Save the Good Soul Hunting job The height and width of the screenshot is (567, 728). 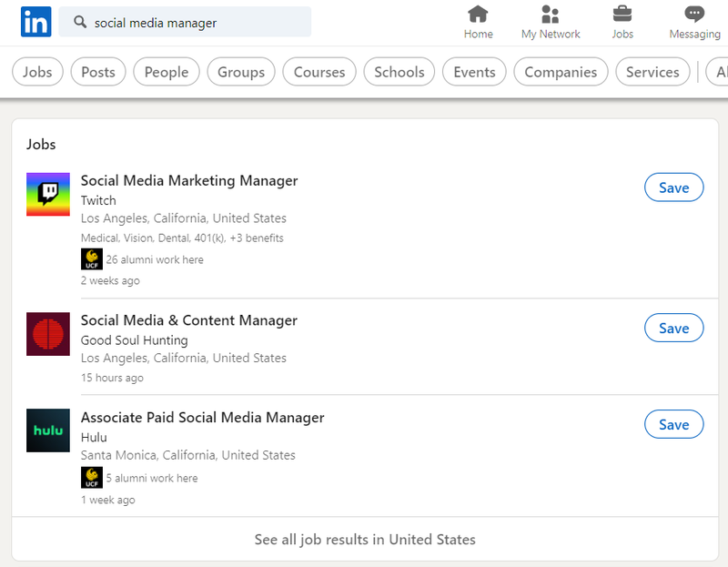click(673, 328)
